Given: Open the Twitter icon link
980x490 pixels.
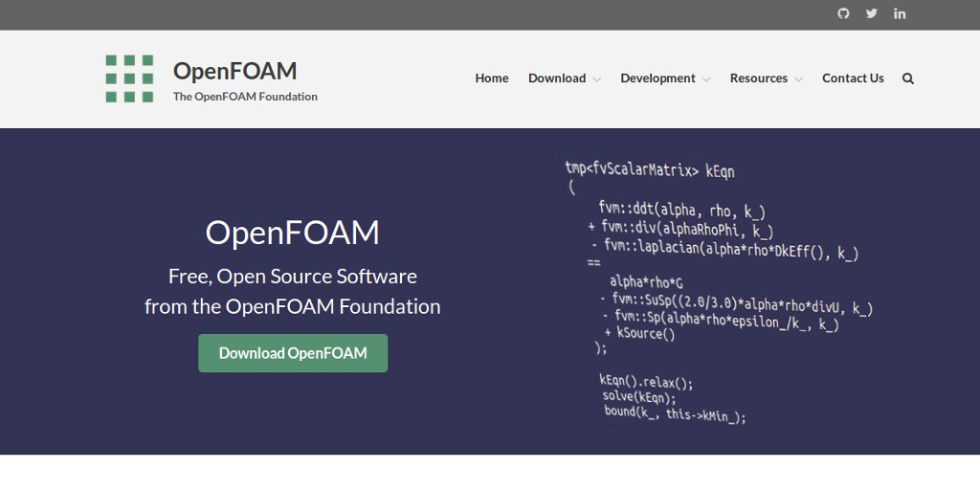Looking at the screenshot, I should 871,13.
